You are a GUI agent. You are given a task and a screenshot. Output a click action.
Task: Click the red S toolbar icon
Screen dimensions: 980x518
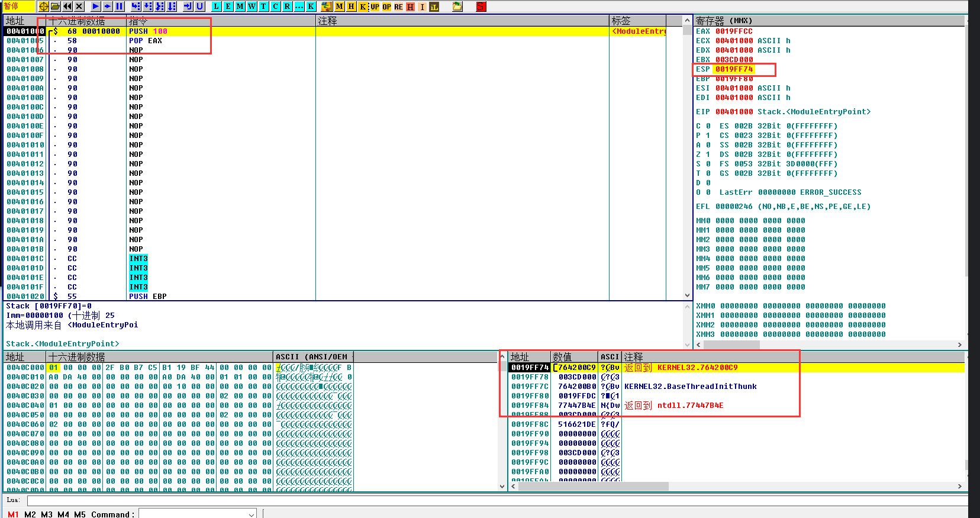click(x=481, y=7)
